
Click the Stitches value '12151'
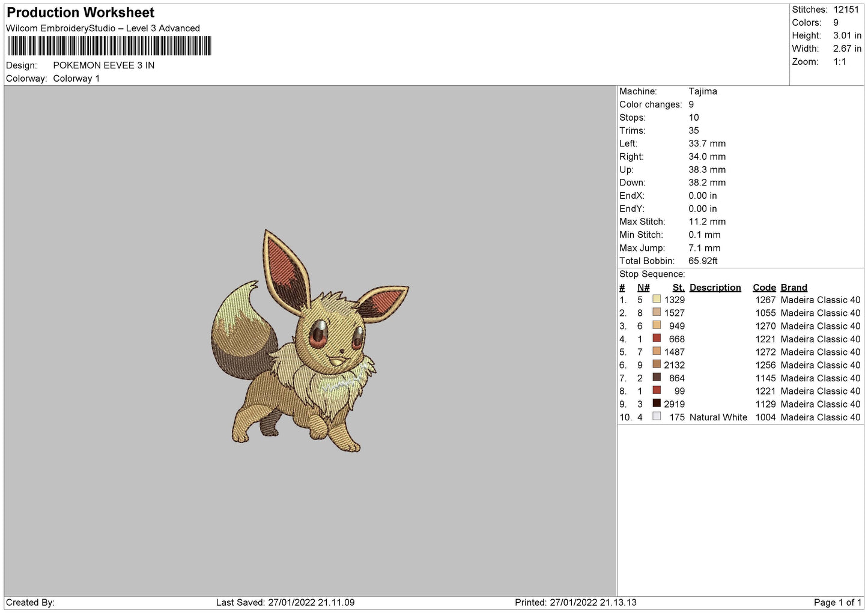[x=846, y=10]
